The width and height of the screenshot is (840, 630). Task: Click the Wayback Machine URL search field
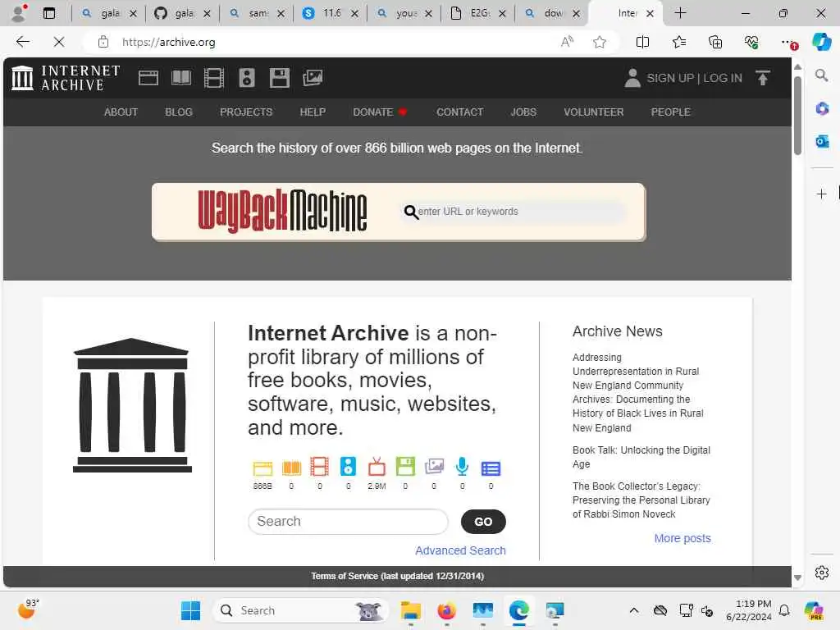point(514,212)
